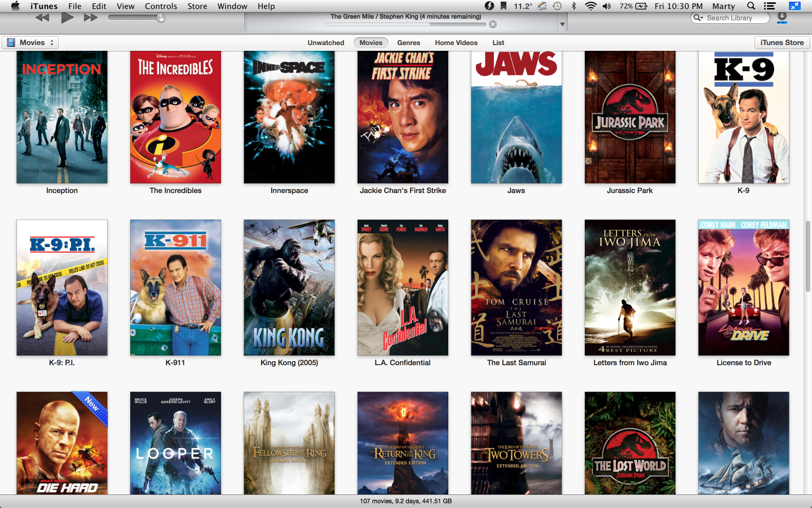Select the Innerspace movie poster

click(289, 117)
